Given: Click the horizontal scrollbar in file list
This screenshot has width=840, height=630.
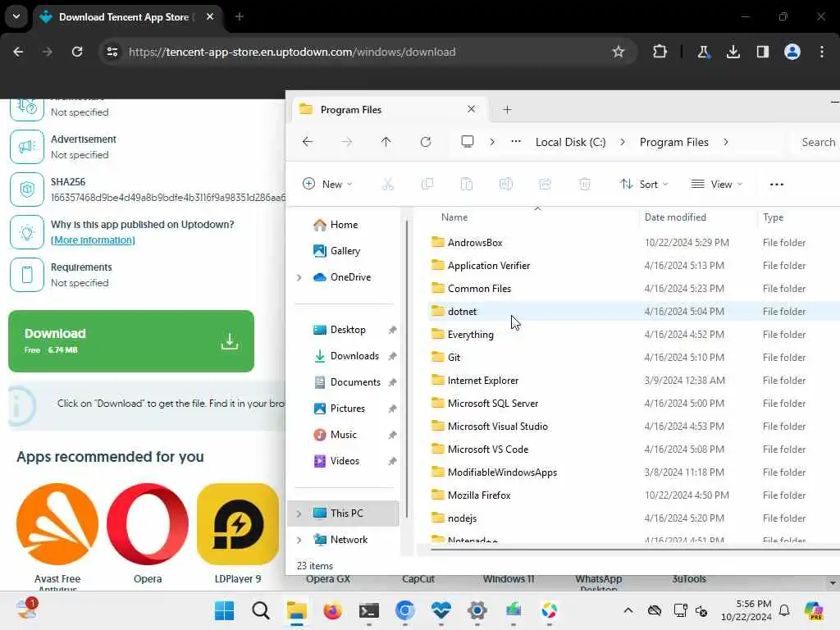Looking at the screenshot, I should [636, 549].
